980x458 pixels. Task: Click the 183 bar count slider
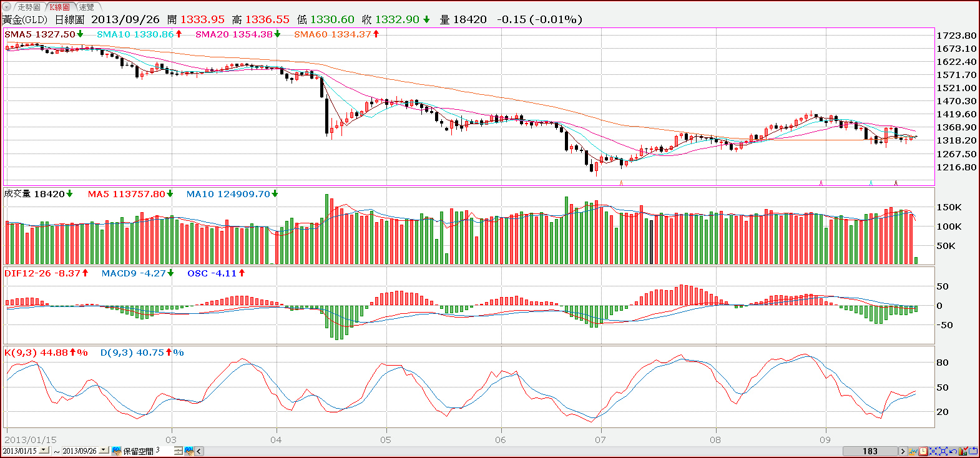[x=870, y=451]
